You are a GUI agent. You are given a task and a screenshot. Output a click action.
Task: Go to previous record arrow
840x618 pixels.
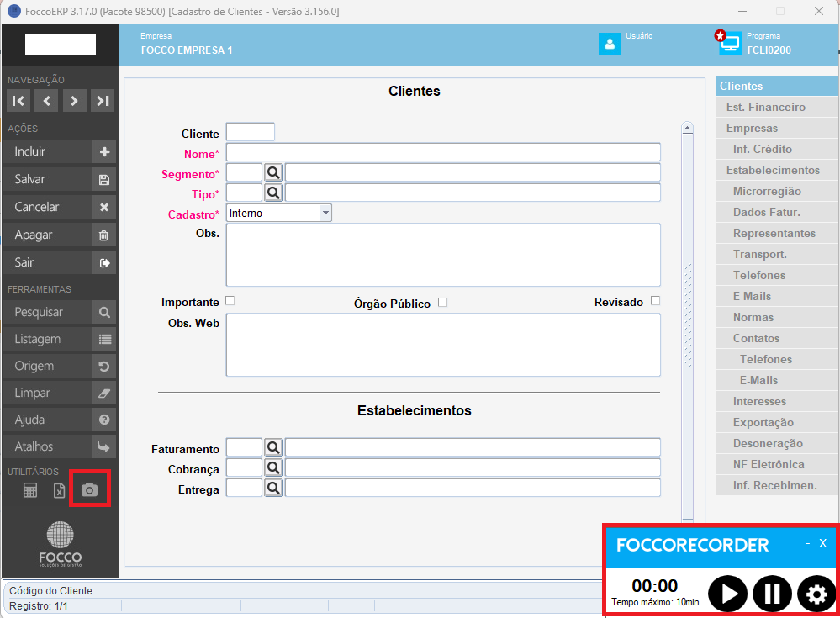coord(46,101)
